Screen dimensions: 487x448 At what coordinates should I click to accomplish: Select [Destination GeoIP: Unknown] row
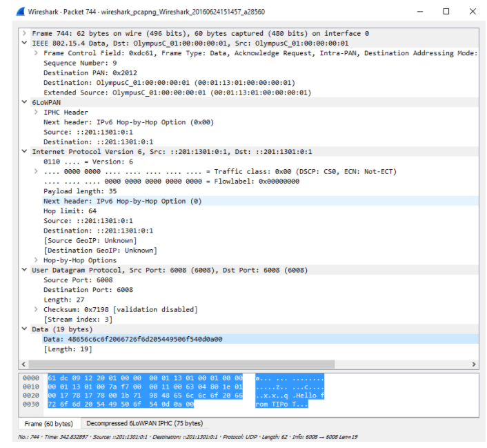coord(260,251)
